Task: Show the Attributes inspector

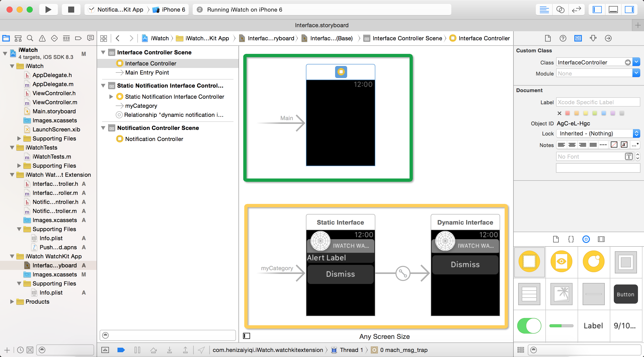Action: (x=593, y=38)
